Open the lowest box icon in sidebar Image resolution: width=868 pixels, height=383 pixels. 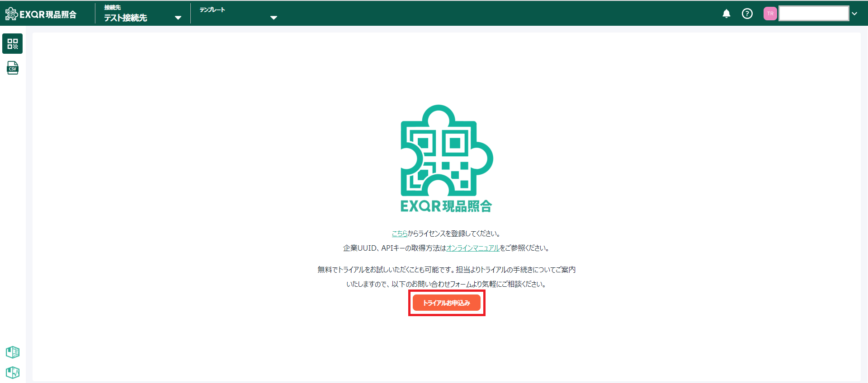click(13, 373)
